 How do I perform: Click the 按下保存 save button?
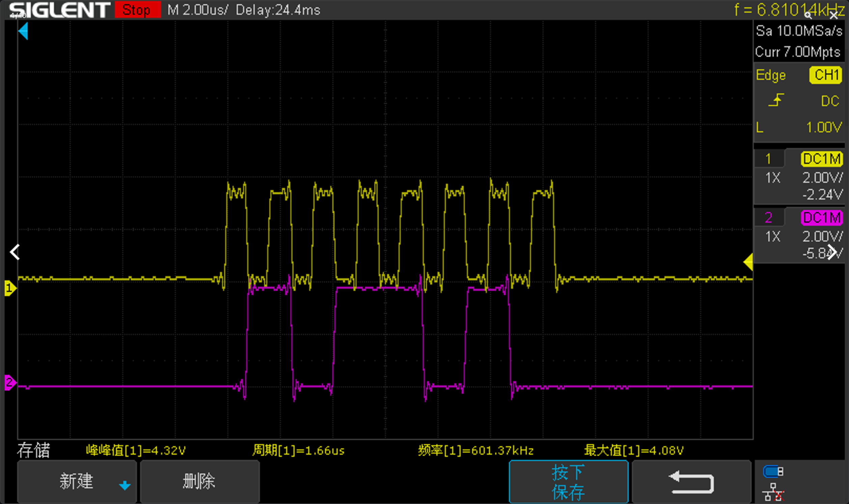[569, 482]
